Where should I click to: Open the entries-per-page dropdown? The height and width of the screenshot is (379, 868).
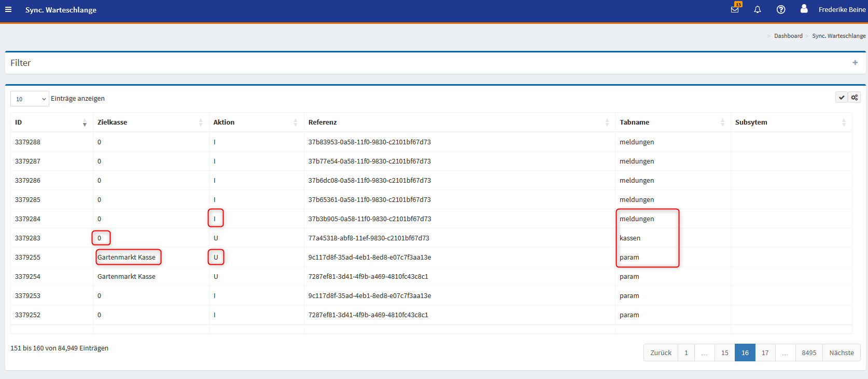pyautogui.click(x=30, y=99)
